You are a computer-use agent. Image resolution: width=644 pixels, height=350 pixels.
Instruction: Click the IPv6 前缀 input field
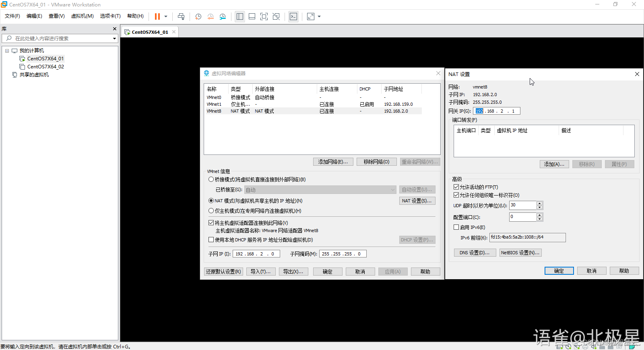528,237
